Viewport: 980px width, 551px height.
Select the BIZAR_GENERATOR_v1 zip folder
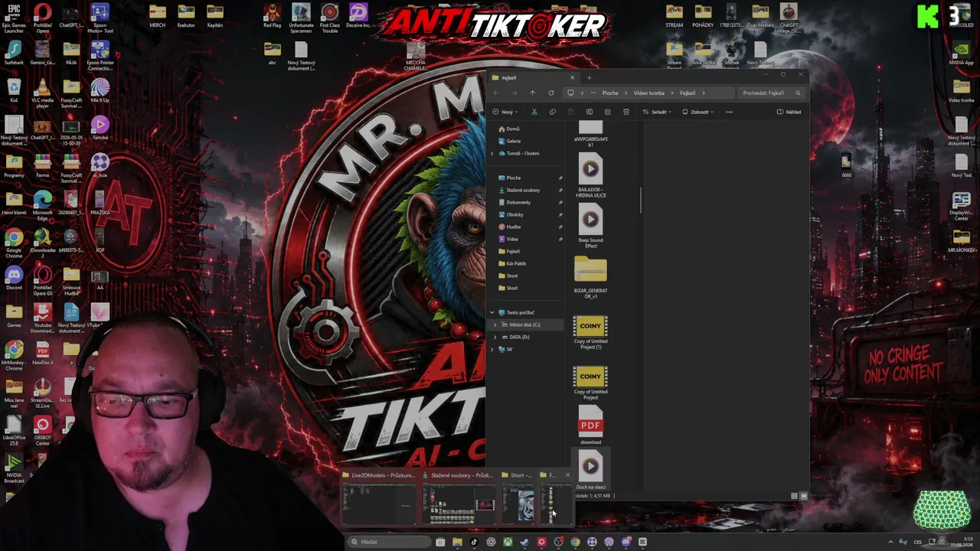(590, 277)
